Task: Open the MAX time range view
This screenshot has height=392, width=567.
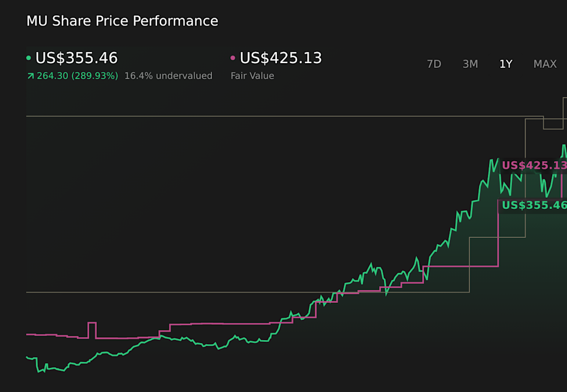Action: (x=545, y=64)
